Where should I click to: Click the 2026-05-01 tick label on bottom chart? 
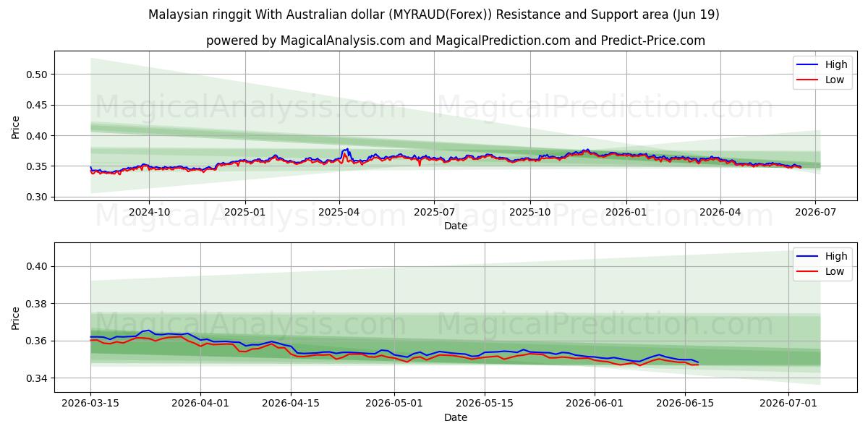point(395,404)
